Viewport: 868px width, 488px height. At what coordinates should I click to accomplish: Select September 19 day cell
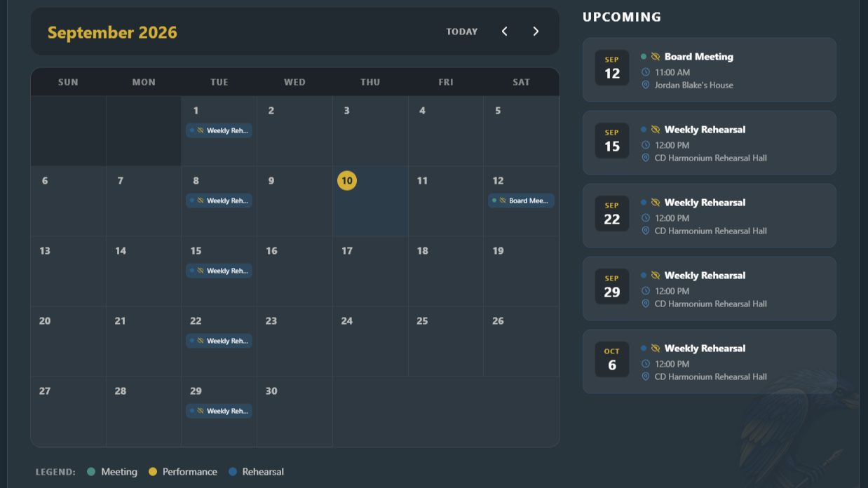click(x=521, y=271)
